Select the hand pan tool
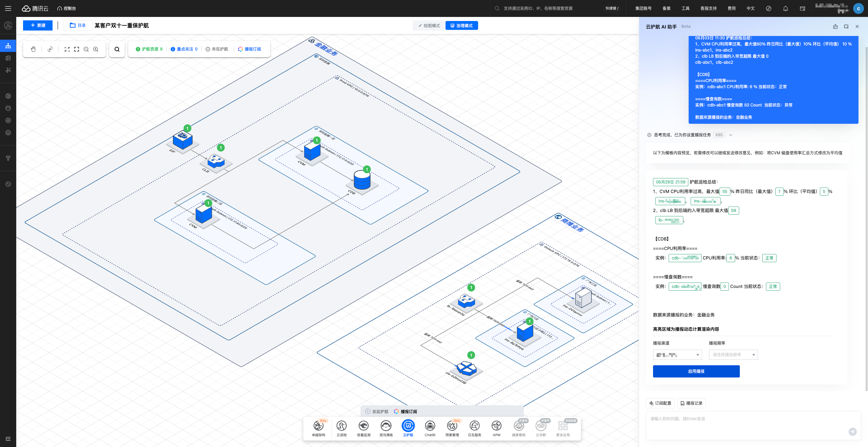 click(33, 49)
